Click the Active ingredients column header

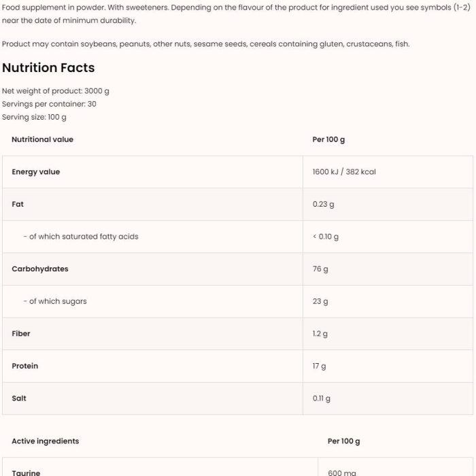click(x=46, y=441)
